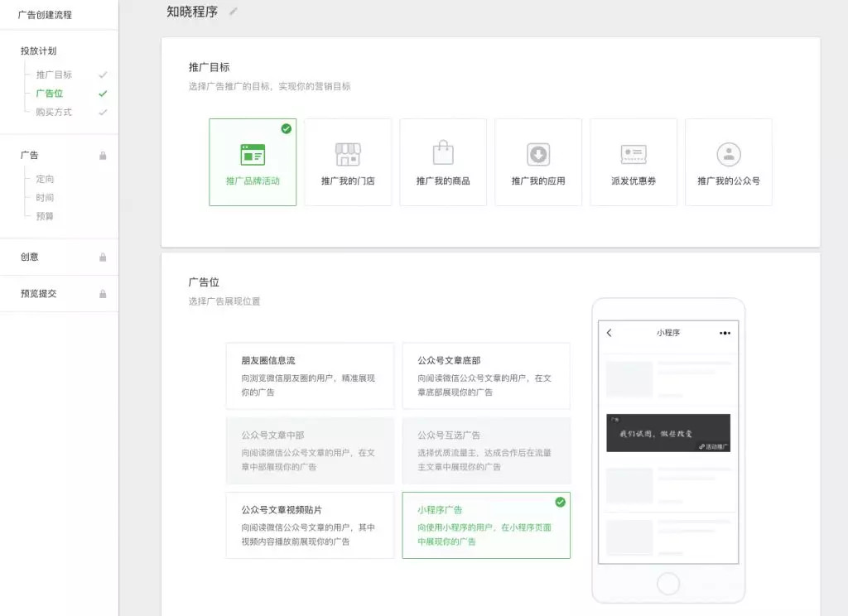Open the "..." menu in the phone preview
Screen dimensions: 848x616
coord(725,333)
